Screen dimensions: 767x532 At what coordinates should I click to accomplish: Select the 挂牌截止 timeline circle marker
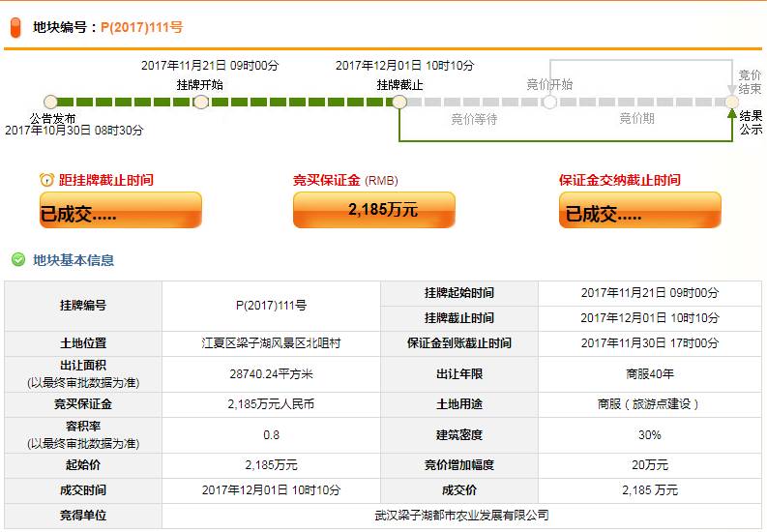coord(399,102)
